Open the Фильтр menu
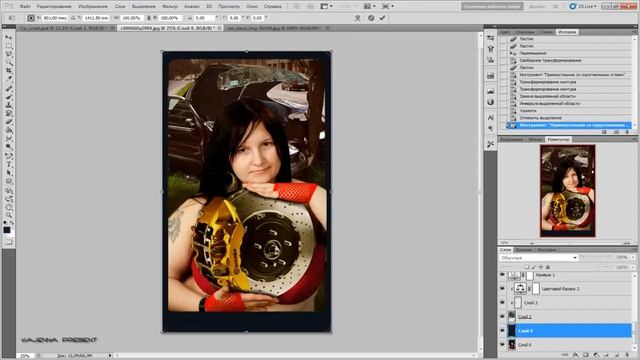Viewport: 640px width, 360px height. tap(170, 7)
